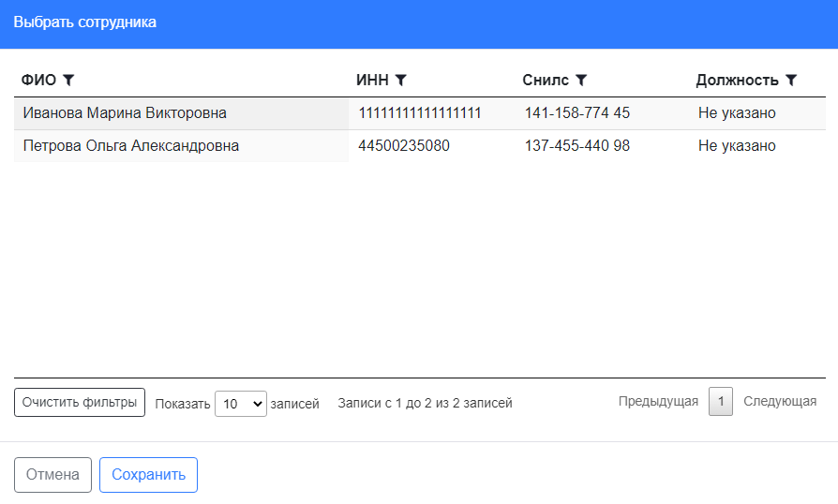Click the Сохранить button

[148, 475]
